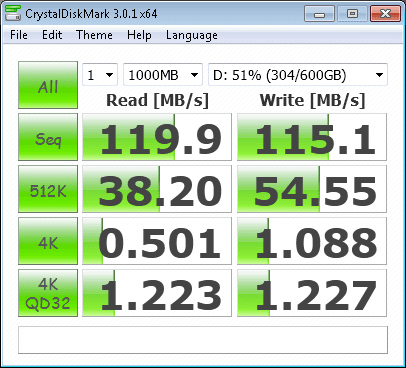Open the Language menu
This screenshot has width=406, height=368.
pos(192,35)
